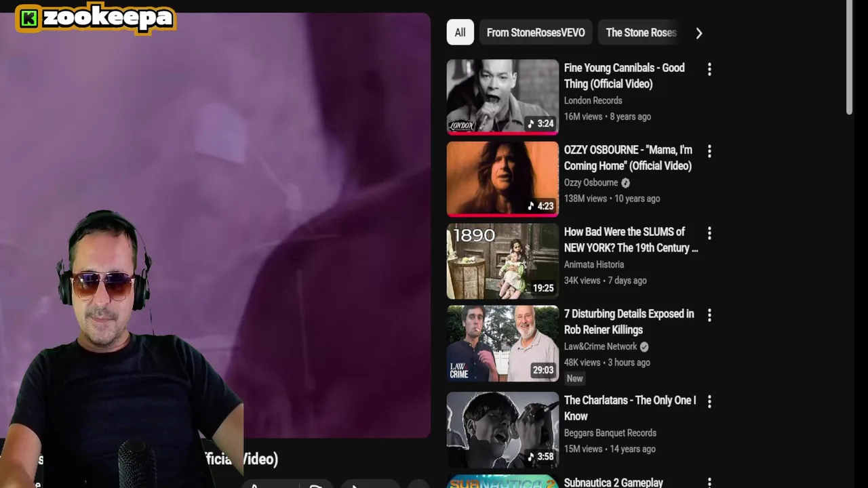
Task: Click verified badge beside Law&Crime Network
Action: click(644, 346)
